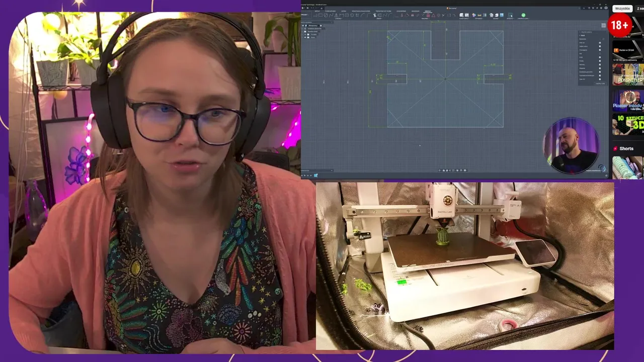Collapse the sketch palette Opcje section header
The width and height of the screenshot is (644, 362).
[583, 36]
